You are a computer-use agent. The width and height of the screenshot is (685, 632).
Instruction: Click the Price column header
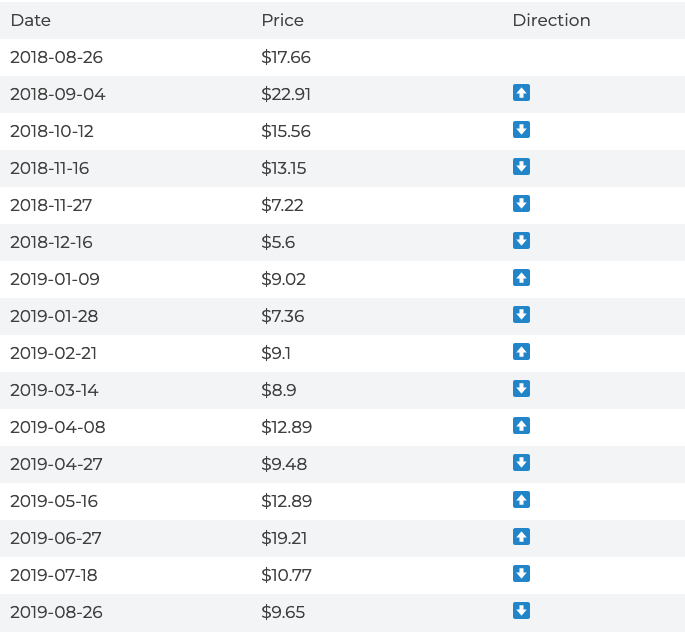[282, 20]
